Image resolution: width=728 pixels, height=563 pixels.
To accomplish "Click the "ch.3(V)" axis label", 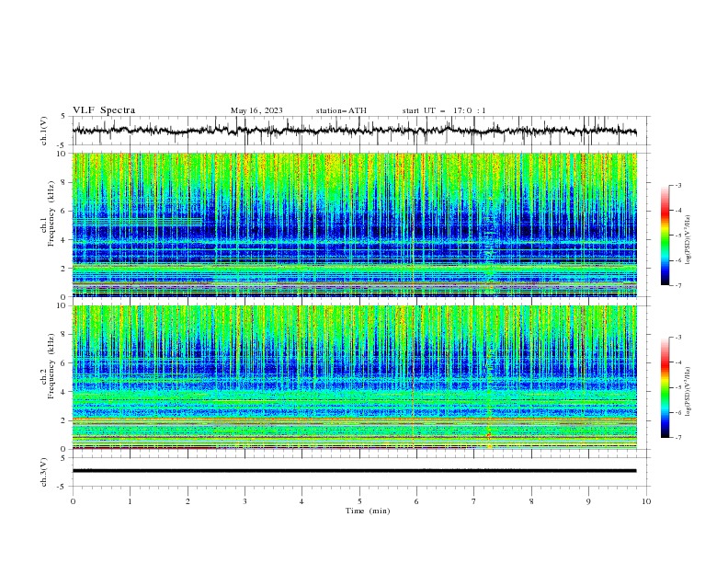I will coord(44,472).
